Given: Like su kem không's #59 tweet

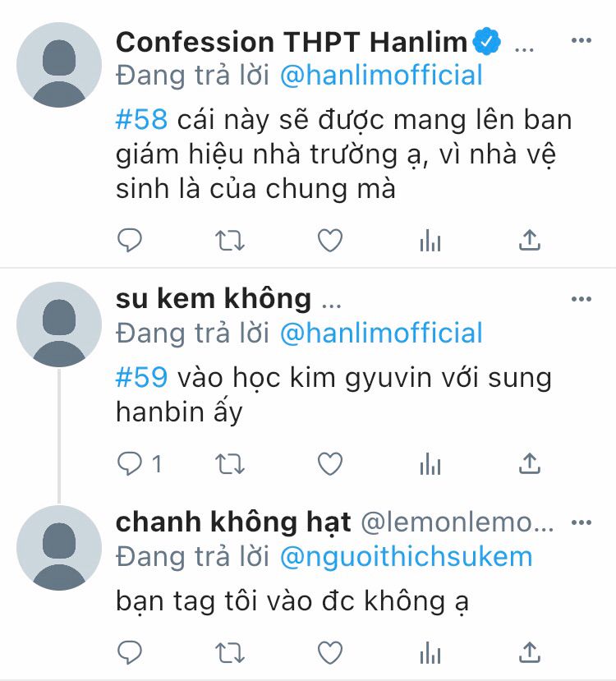Looking at the screenshot, I should (330, 464).
